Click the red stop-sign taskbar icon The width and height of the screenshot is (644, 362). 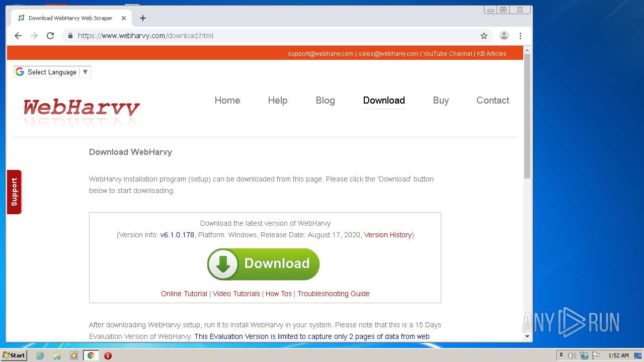[108, 355]
